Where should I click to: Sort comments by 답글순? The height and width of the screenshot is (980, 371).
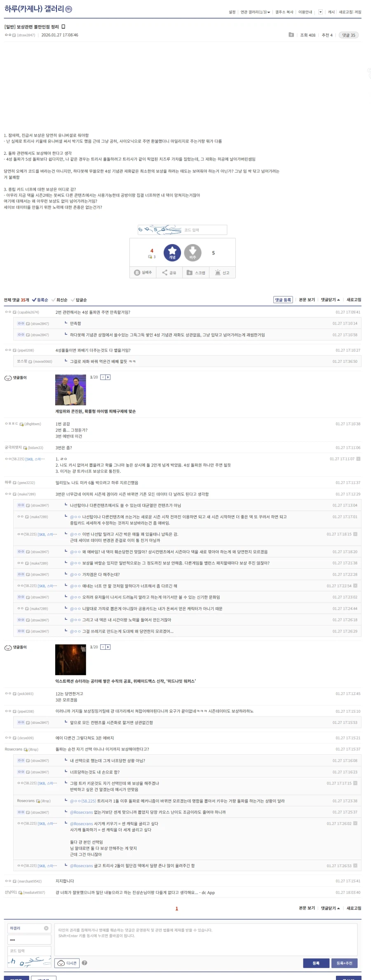[79, 300]
